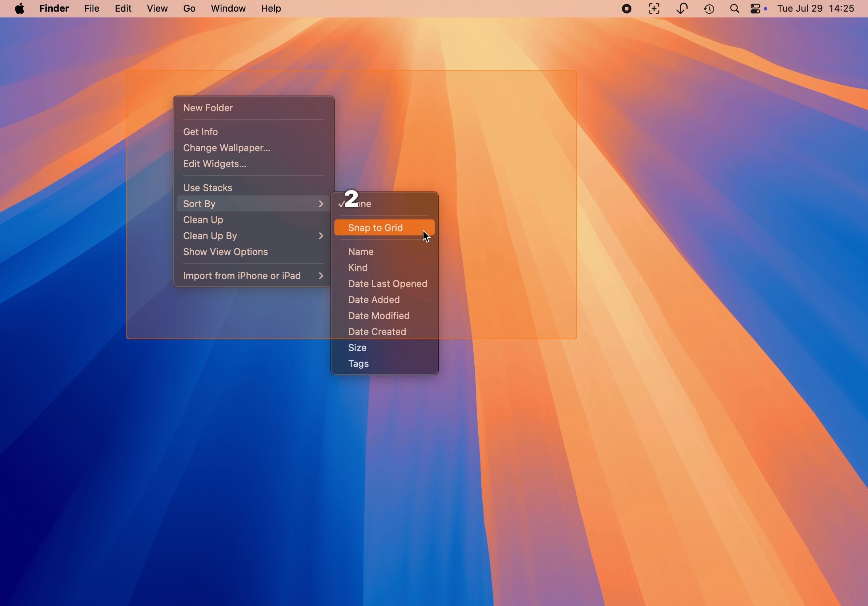Viewport: 868px width, 606px height.
Task: Open the Apple menu logo
Action: pyautogui.click(x=20, y=9)
